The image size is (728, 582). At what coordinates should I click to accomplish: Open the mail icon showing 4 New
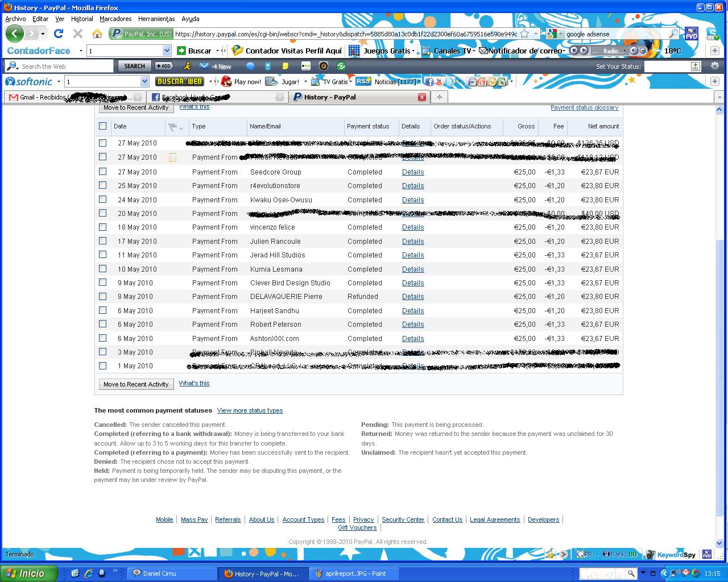coord(215,66)
